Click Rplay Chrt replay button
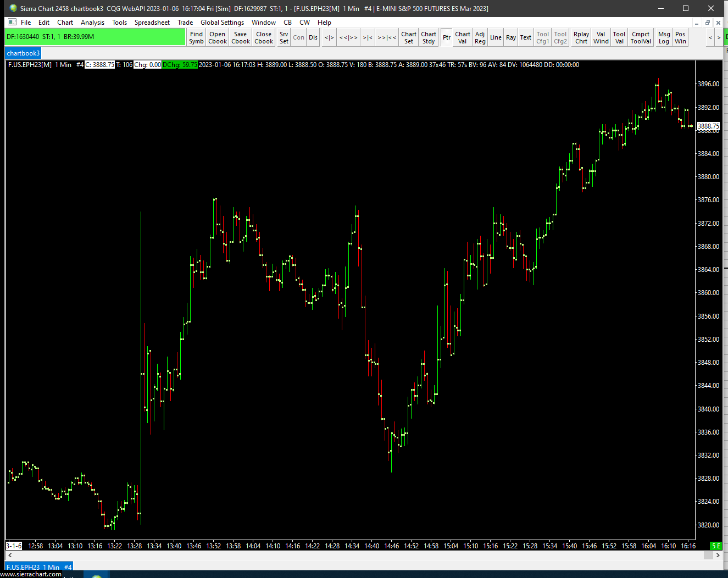The width and height of the screenshot is (728, 578). pyautogui.click(x=581, y=37)
